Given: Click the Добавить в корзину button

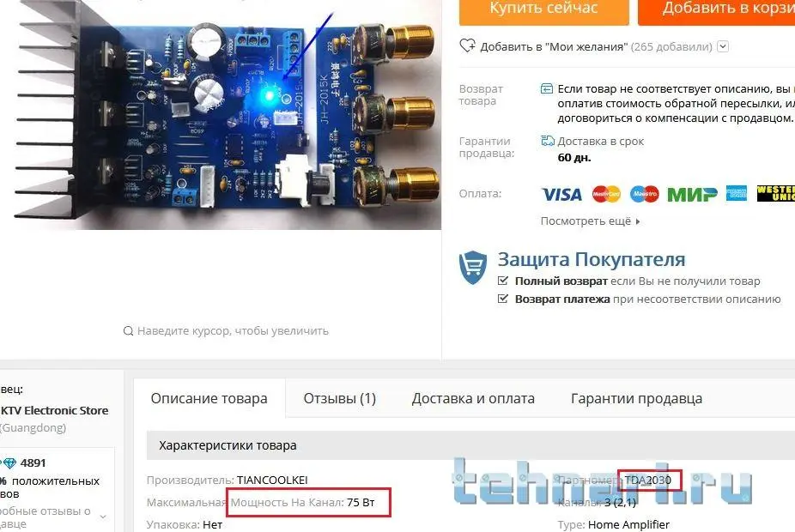Looking at the screenshot, I should [716, 9].
